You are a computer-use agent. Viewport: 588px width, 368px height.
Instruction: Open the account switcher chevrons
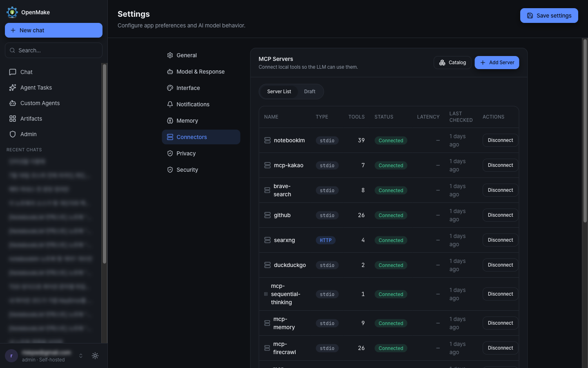pyautogui.click(x=81, y=356)
